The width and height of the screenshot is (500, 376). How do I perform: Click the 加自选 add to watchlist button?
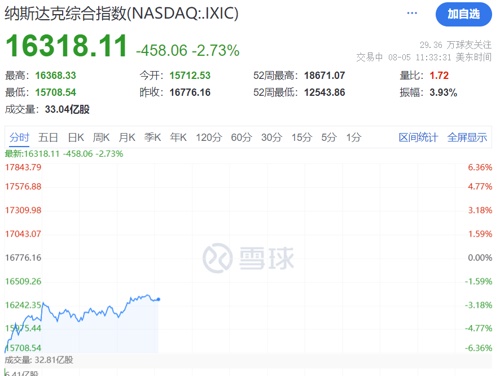463,14
